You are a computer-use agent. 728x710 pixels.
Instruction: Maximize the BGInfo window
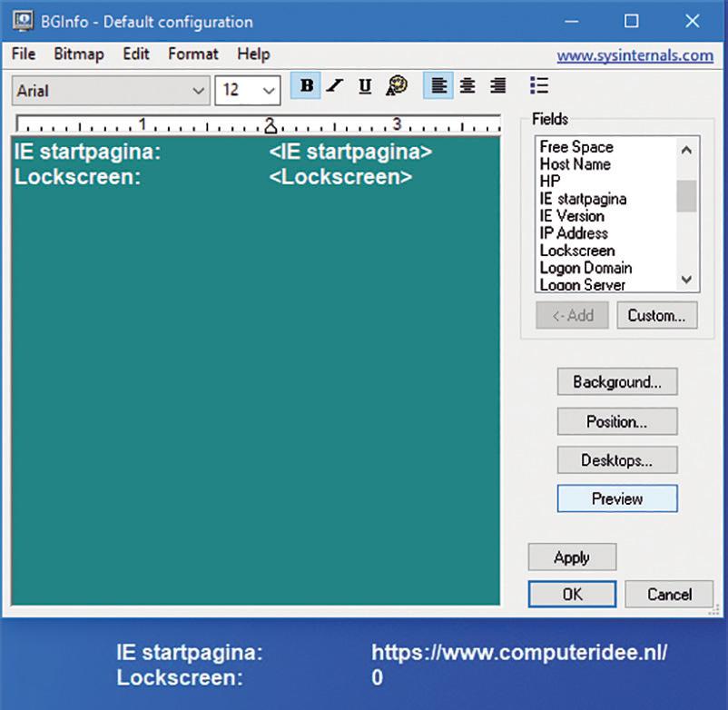(631, 21)
